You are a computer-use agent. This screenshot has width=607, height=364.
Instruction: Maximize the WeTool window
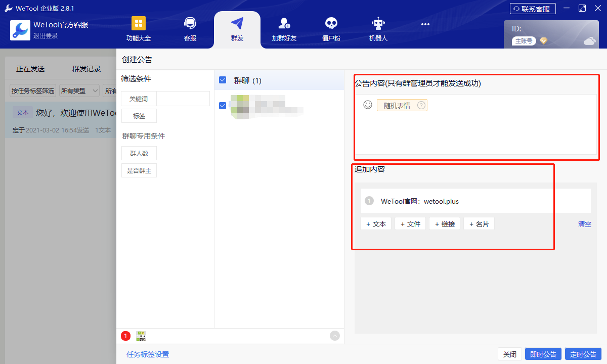tap(582, 8)
